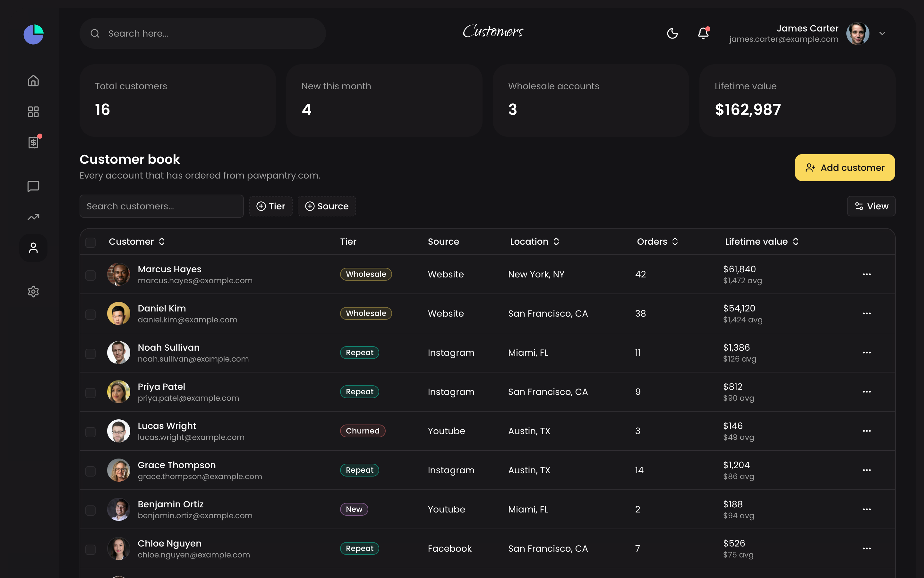
Task: Open Settings gear in sidebar
Action: [x=33, y=291]
